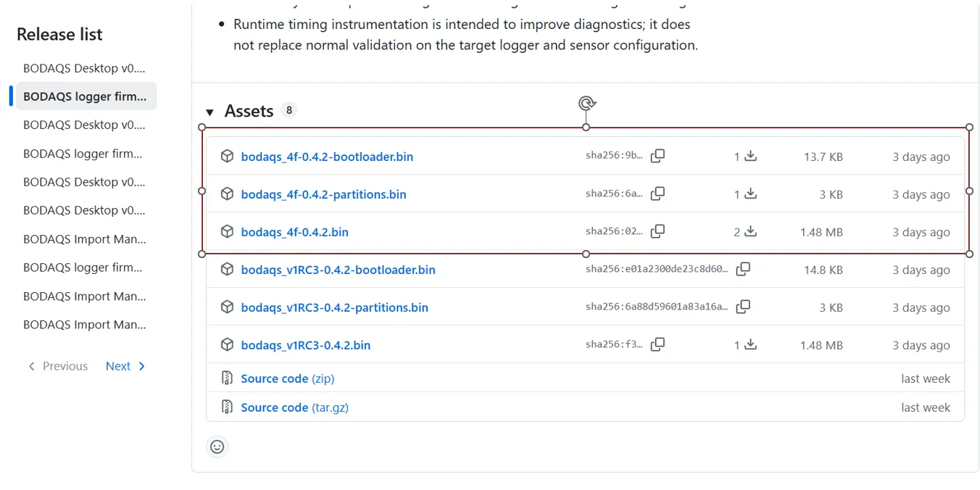This screenshot has height=490, width=980.
Task: Click package icon beside bodaqs_4f-0.4.2-bootloader.bin
Action: coord(227,156)
